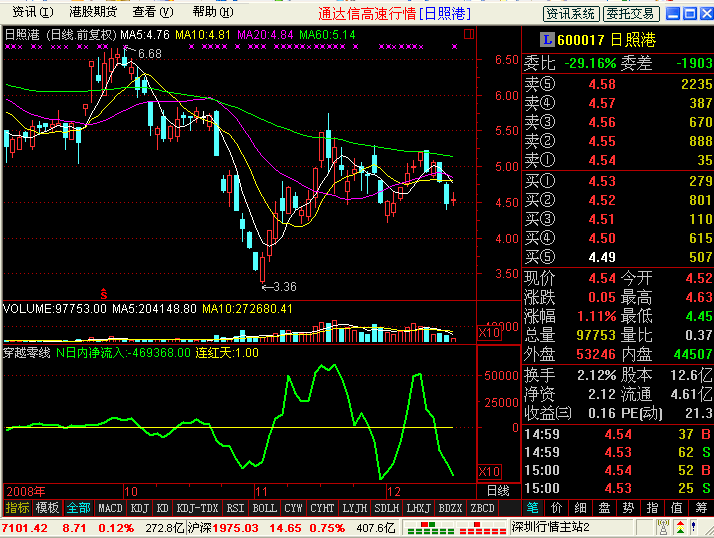Select the 笔 tab in the quote panel
714x538 pixels.
tap(533, 507)
